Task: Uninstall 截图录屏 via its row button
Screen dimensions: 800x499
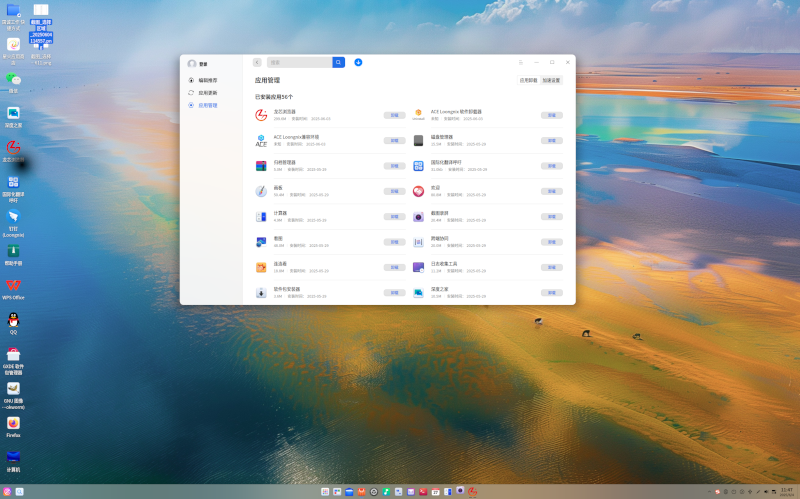Action: 552,217
